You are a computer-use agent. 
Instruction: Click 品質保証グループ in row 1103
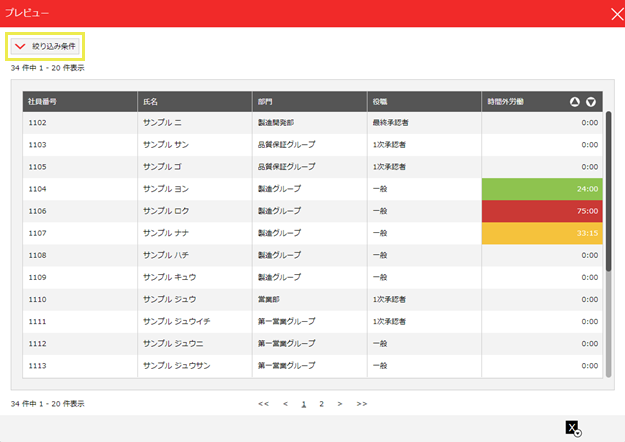click(x=287, y=145)
